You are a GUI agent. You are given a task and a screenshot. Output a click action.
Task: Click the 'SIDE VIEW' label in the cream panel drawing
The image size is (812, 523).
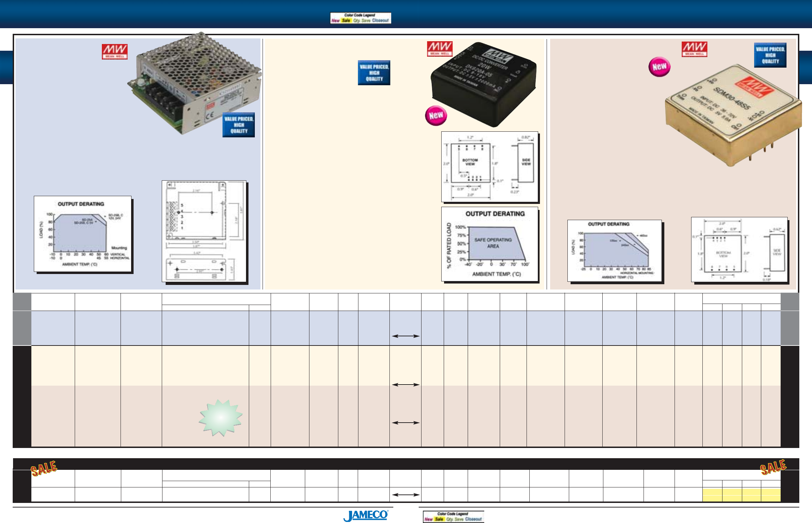pyautogui.click(x=526, y=162)
